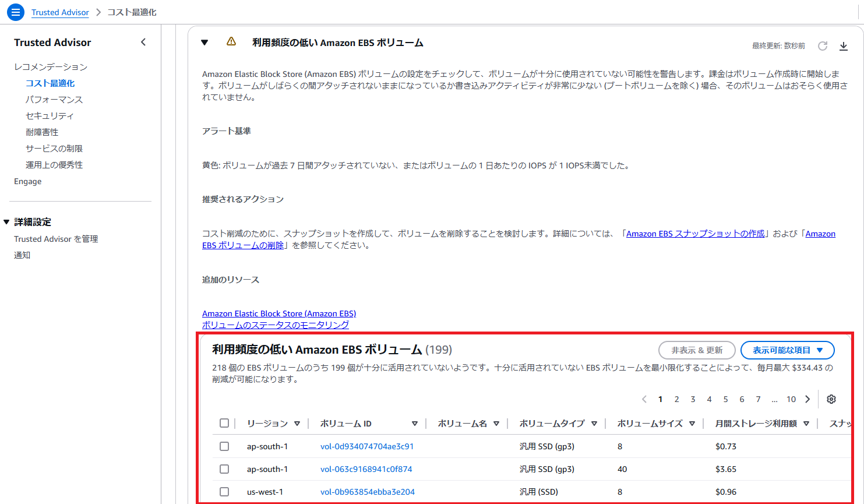Click the $3.65 monthly cost cell
864x504 pixels.
[x=726, y=469]
